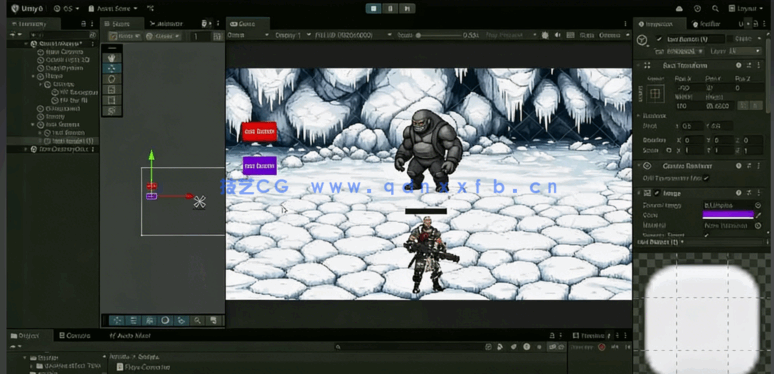Switch to the Scene tab

pos(121,24)
